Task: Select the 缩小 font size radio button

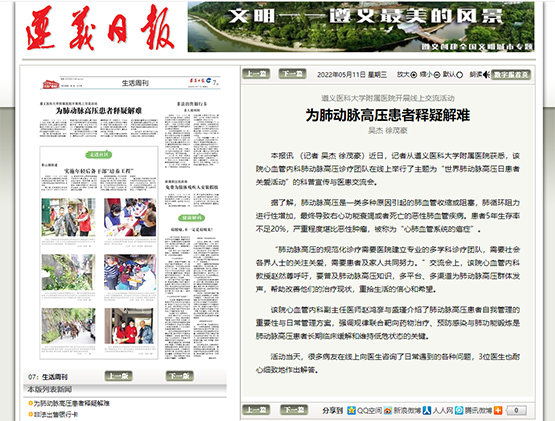Action: [437, 75]
